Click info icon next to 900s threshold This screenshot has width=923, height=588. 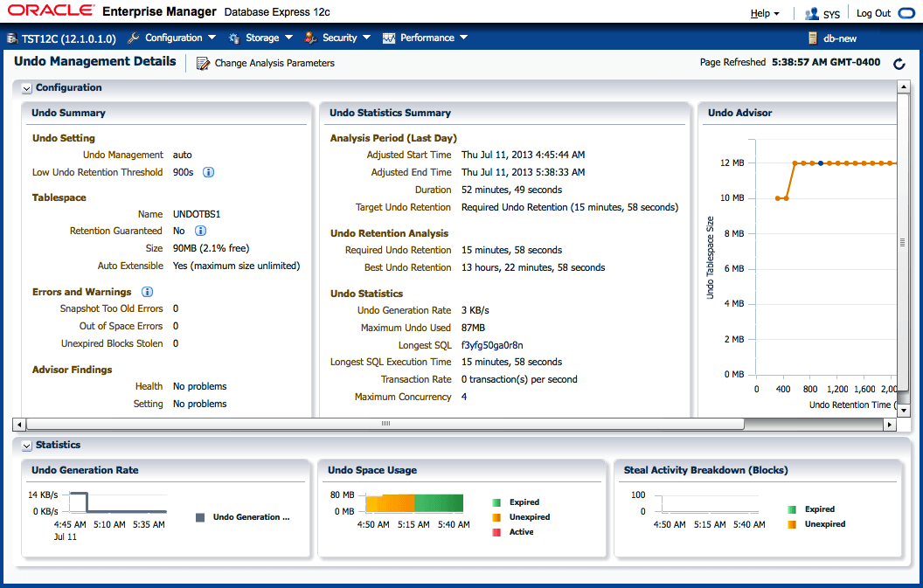tap(208, 172)
